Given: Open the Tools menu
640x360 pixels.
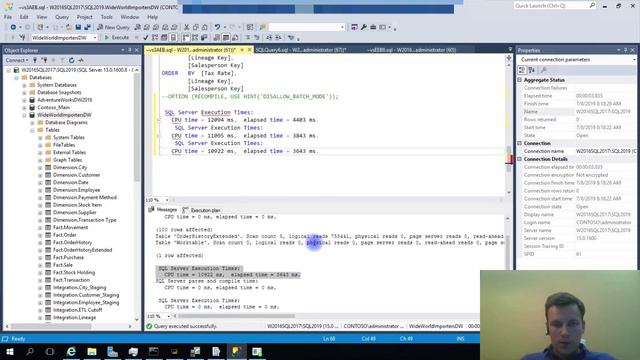Looking at the screenshot, I should coord(107,17).
